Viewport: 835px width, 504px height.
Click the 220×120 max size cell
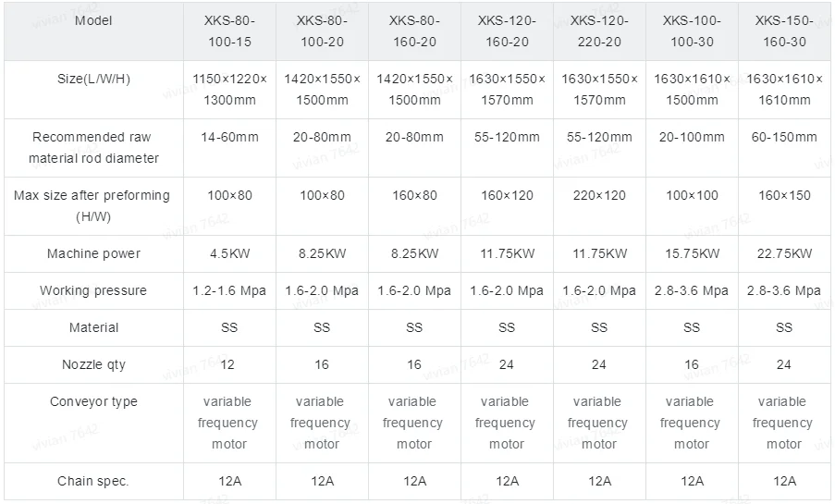(599, 206)
